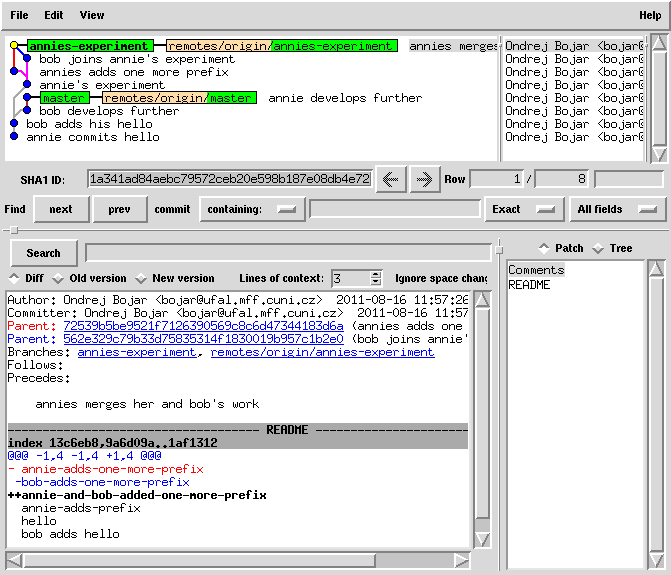Click the yellow head commit node in graph

(x=14, y=46)
